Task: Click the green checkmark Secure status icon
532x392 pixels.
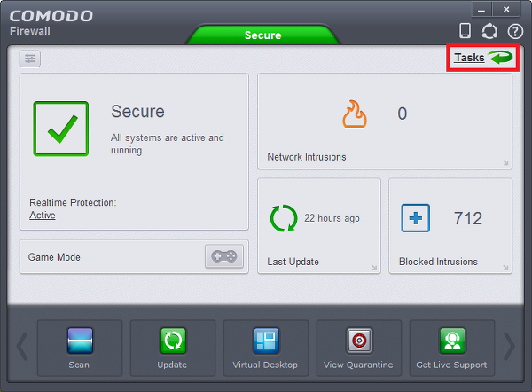Action: (61, 129)
